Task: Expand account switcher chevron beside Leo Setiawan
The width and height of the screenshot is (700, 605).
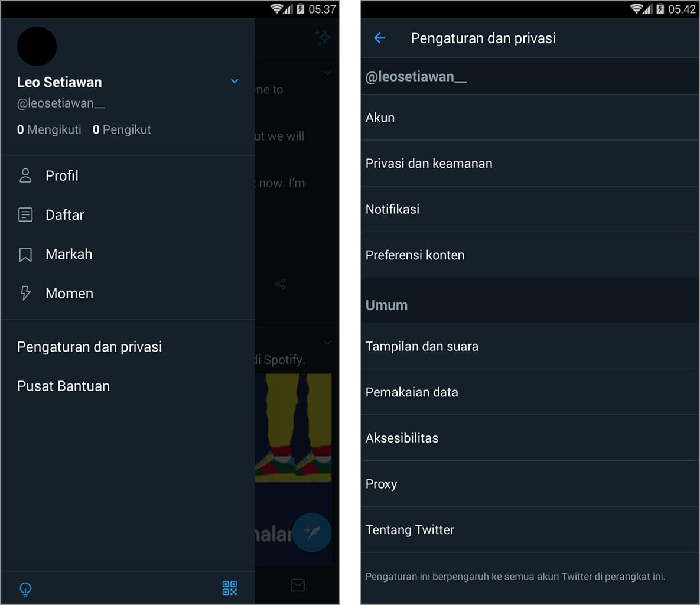Action: [x=235, y=82]
